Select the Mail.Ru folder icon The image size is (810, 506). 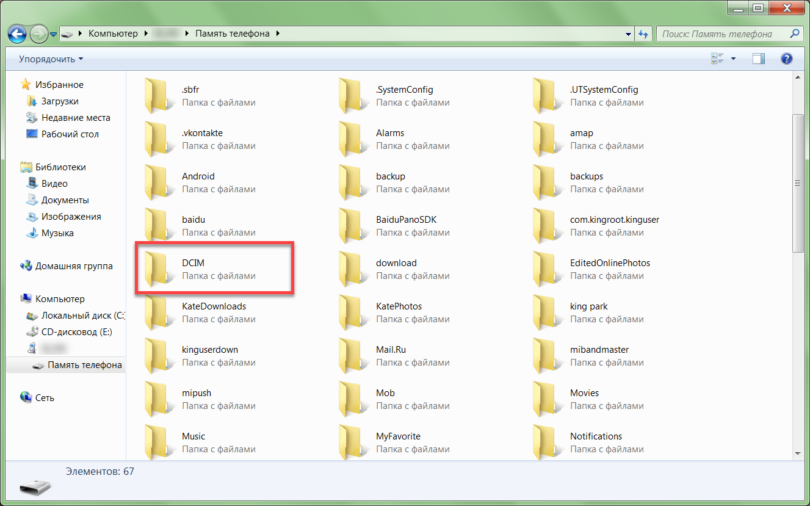(352, 355)
